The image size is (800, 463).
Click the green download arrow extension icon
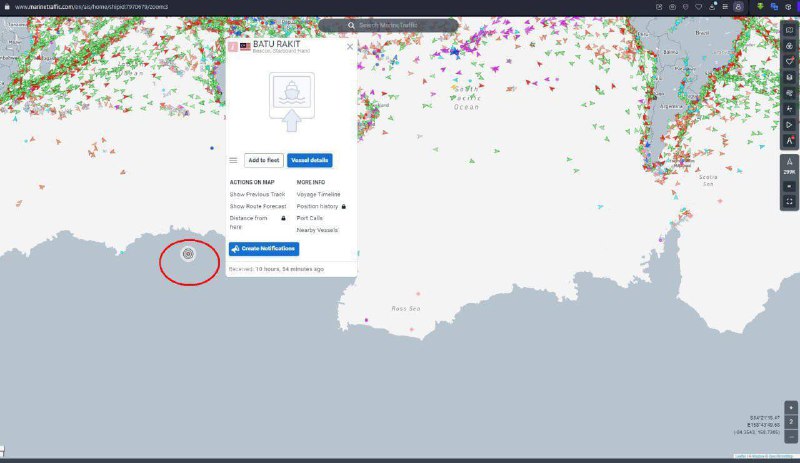click(x=760, y=7)
